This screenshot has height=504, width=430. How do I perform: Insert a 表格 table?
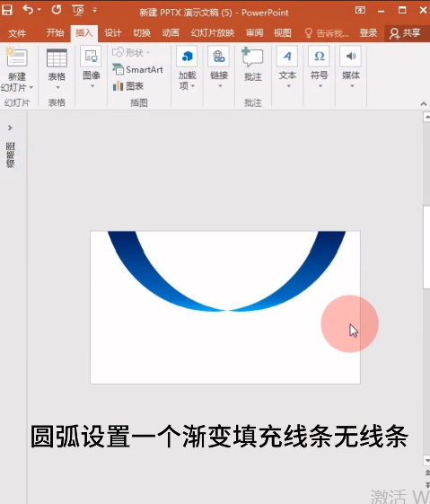pos(57,69)
